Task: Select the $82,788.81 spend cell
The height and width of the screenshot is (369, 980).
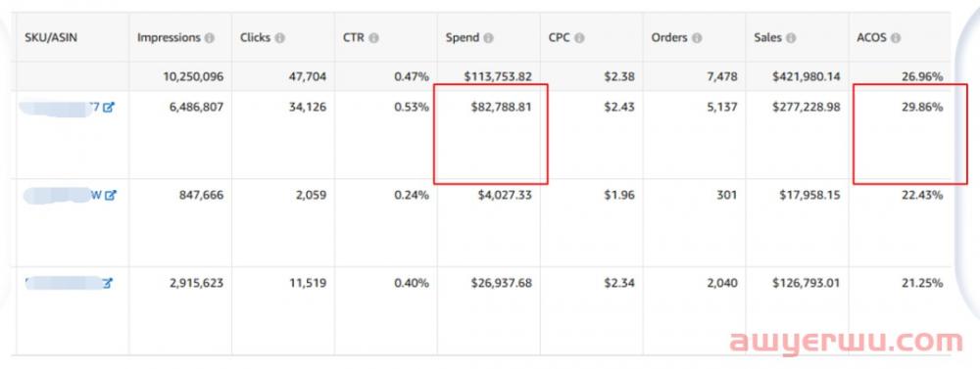Action: click(x=501, y=108)
